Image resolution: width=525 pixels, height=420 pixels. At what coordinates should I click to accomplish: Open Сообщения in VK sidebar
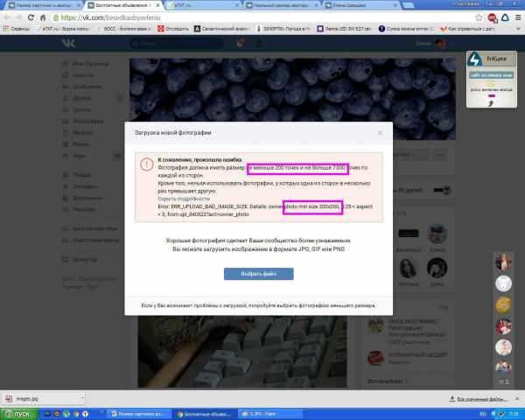point(82,87)
